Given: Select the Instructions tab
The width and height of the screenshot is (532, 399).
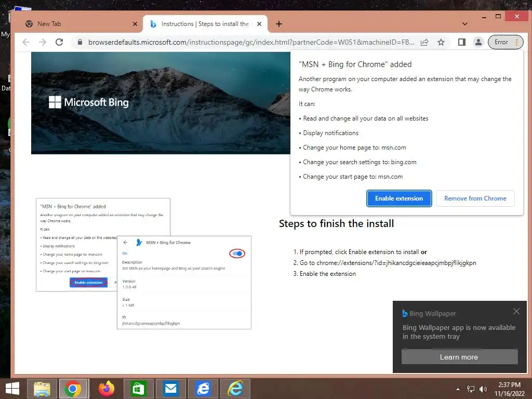Looking at the screenshot, I should 205,24.
